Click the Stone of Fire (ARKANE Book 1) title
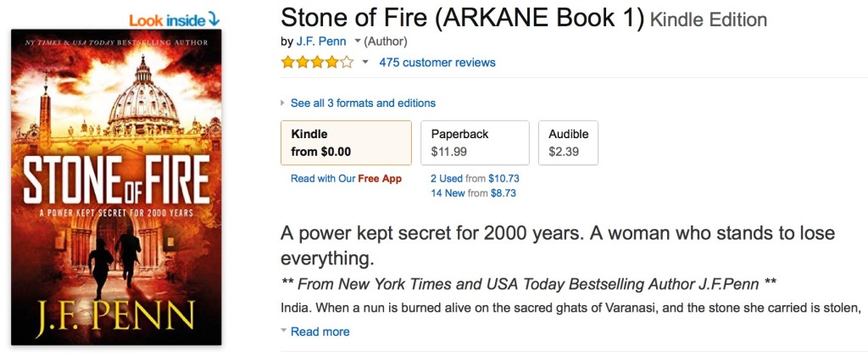This screenshot has height=356, width=868. pos(463,18)
